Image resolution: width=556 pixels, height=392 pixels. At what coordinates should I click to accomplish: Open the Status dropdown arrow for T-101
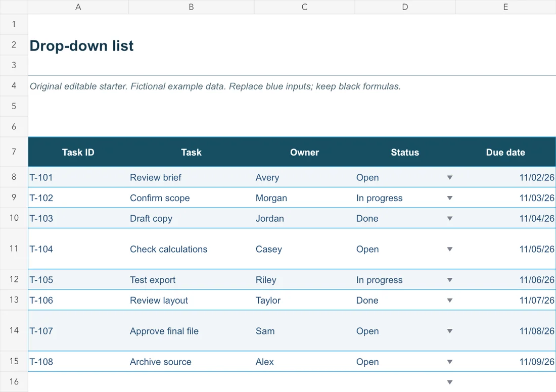point(450,178)
